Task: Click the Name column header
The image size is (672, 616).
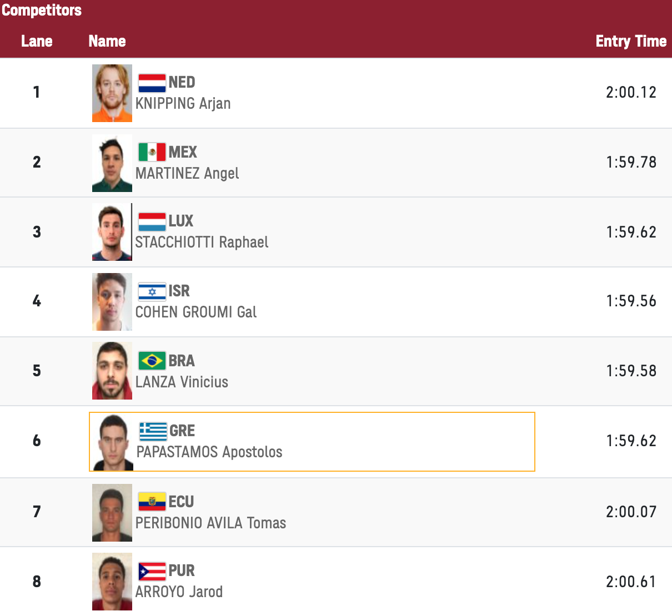Action: 107,41
